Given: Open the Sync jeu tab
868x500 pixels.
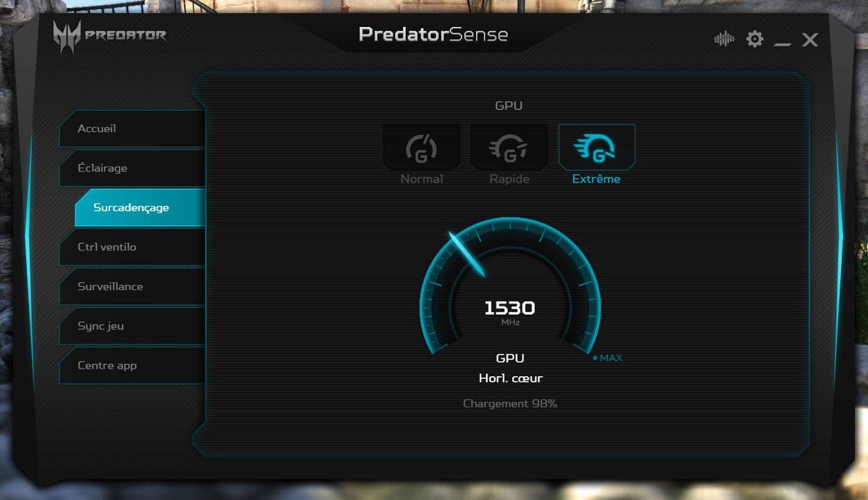Looking at the screenshot, I should tap(132, 326).
